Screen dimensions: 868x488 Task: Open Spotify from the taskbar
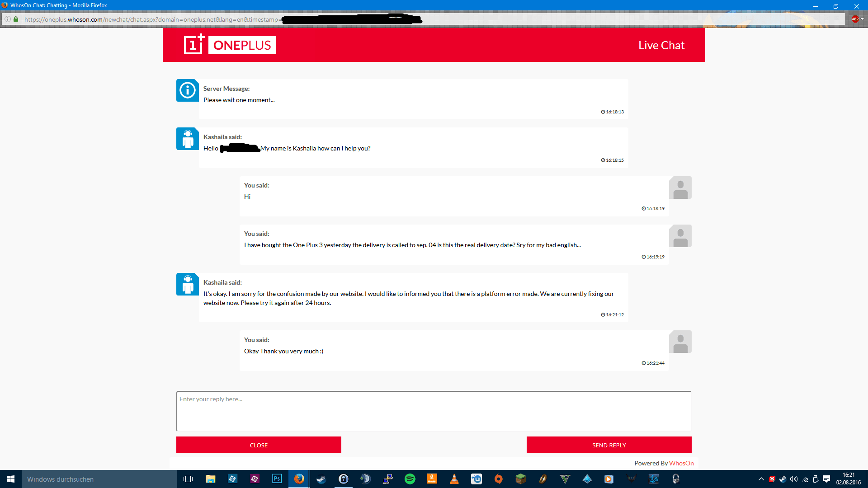[410, 479]
